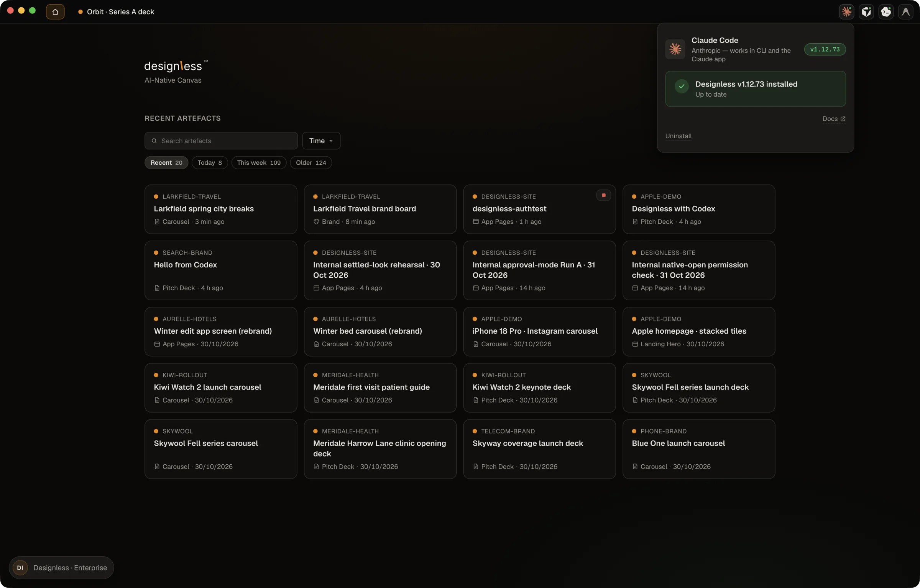The image size is (920, 588).
Task: Open Meridale first visit patient guide card
Action: 380,388
